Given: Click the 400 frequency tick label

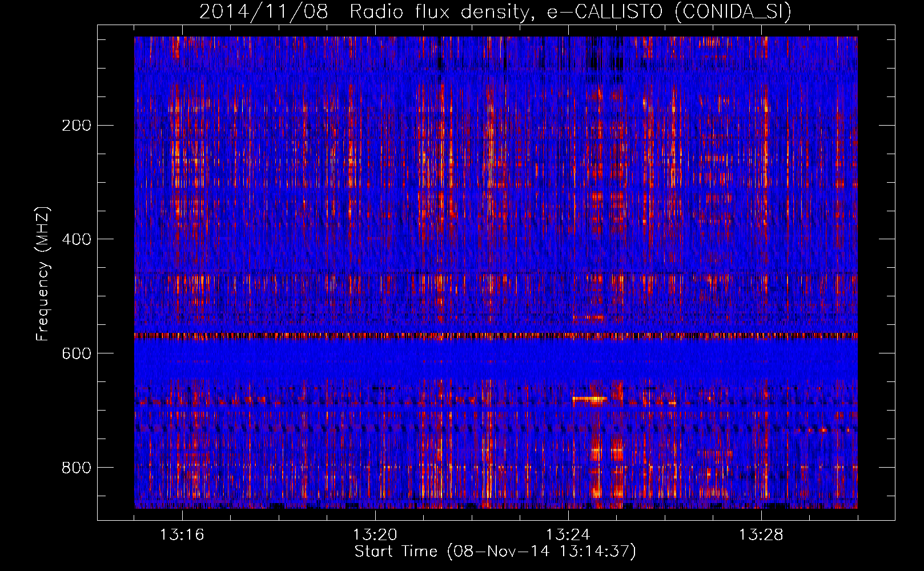Looking at the screenshot, I should point(77,239).
